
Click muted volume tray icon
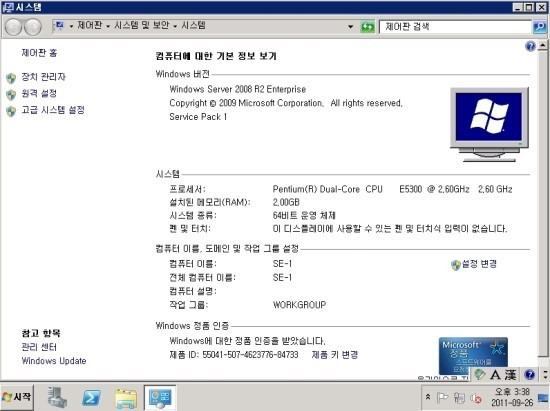pos(476,398)
